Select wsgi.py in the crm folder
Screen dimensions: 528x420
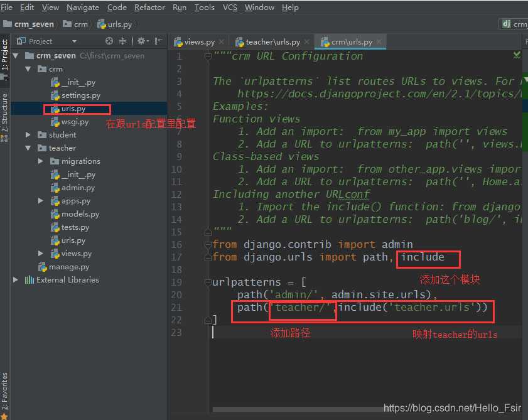[69, 122]
